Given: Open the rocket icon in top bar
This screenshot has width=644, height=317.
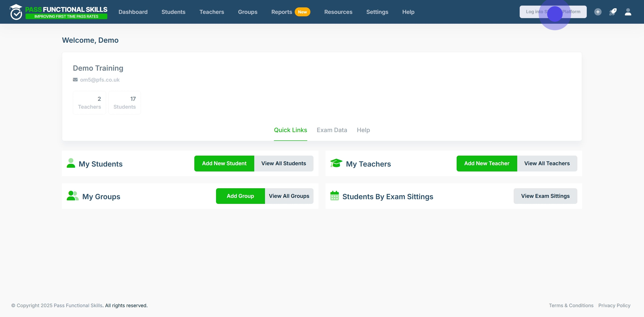Looking at the screenshot, I should 613,12.
